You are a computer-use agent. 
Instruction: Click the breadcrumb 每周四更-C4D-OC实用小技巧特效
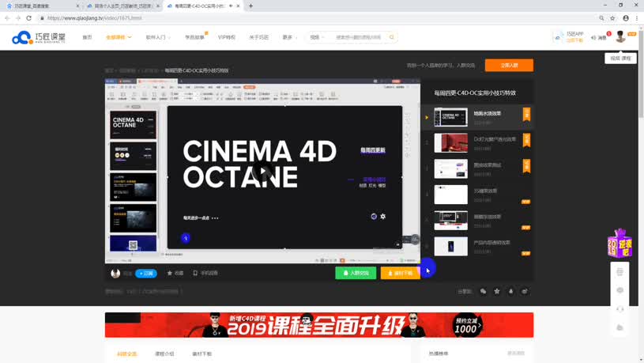[x=197, y=70]
